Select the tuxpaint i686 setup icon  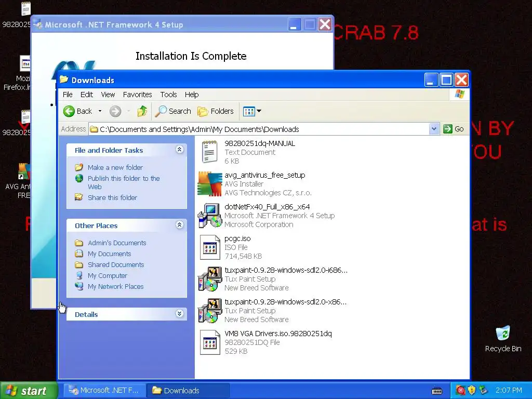210,279
